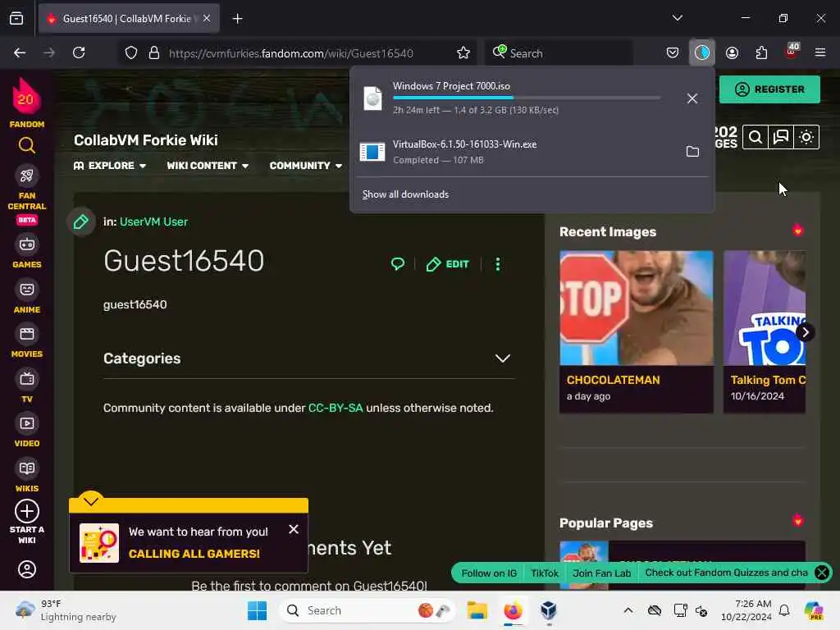Screen dimensions: 840x630
Task: Open the Windows Start menu
Action: click(x=257, y=610)
